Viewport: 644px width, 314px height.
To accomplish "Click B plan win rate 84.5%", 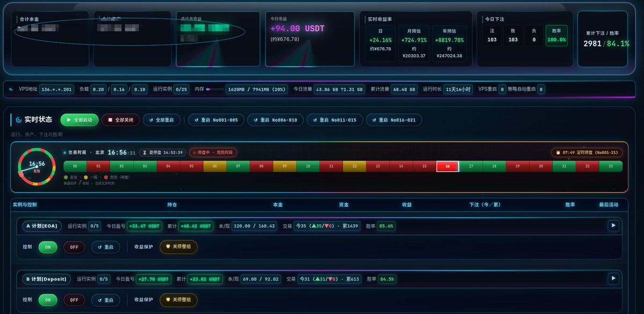I will 387,279.
